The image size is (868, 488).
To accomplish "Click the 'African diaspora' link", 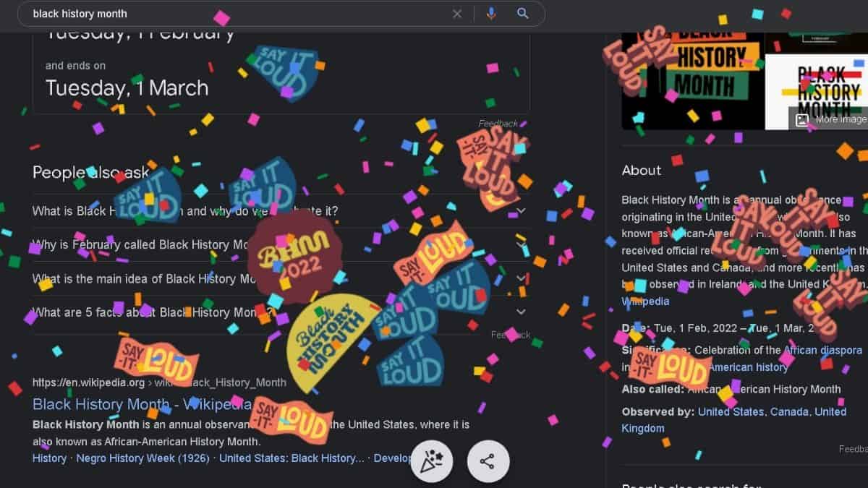I will point(821,350).
